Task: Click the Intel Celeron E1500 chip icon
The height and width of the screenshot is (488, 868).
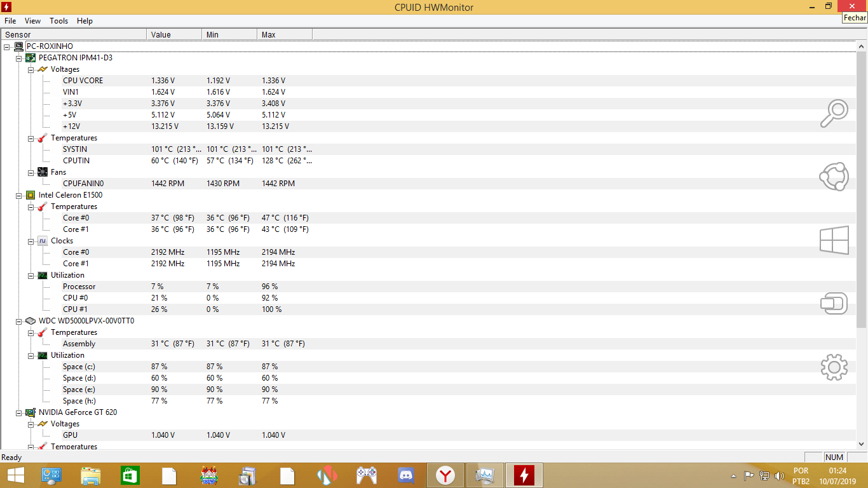Action: point(31,195)
